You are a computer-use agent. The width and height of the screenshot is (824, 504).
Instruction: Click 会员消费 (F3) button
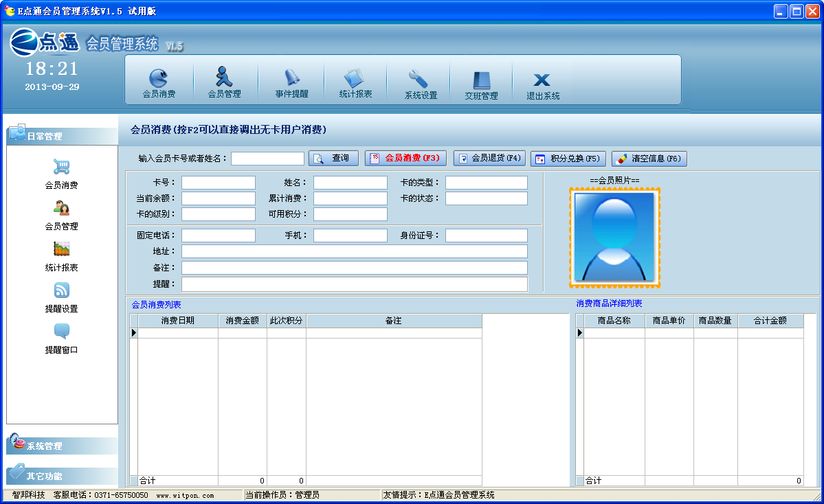click(x=405, y=158)
